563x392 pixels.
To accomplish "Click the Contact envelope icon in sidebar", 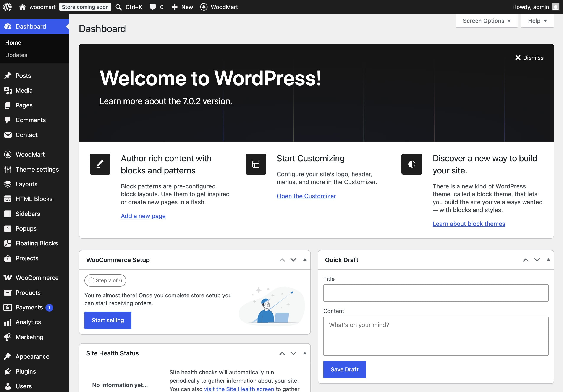I will tap(8, 135).
